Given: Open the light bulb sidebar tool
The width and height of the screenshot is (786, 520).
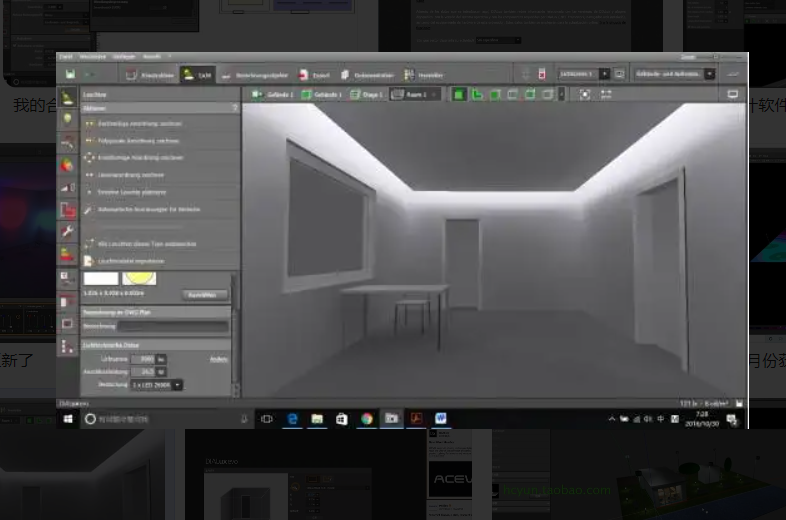Looking at the screenshot, I should tap(67, 119).
